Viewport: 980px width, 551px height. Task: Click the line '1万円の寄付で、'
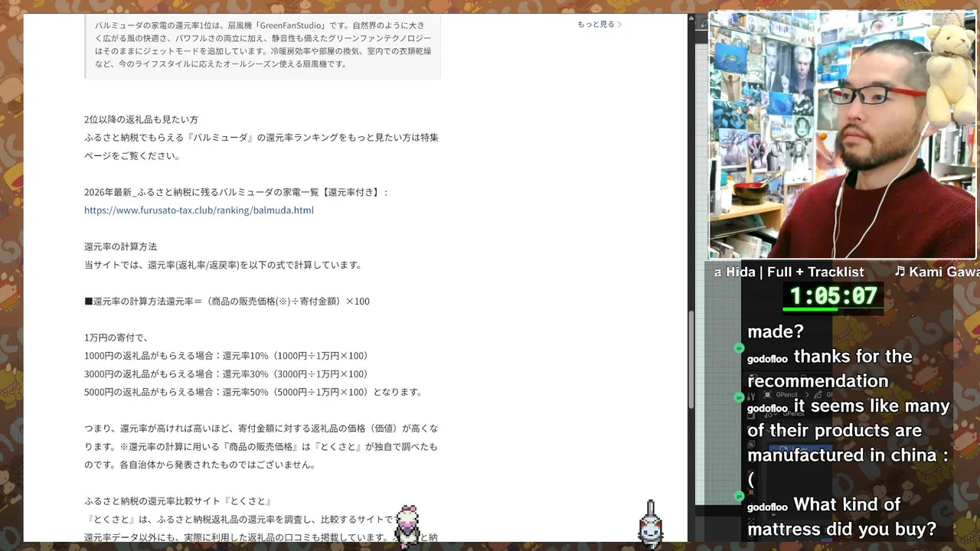click(116, 337)
